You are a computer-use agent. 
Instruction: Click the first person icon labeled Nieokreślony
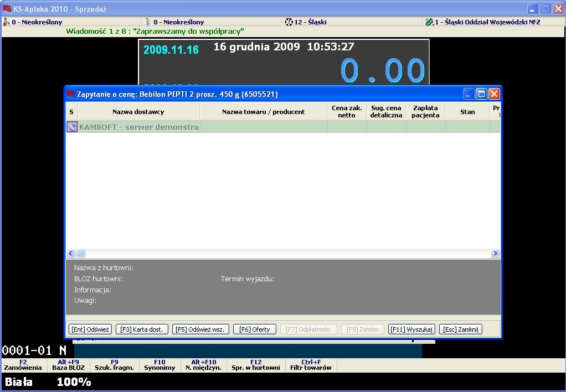7,22
